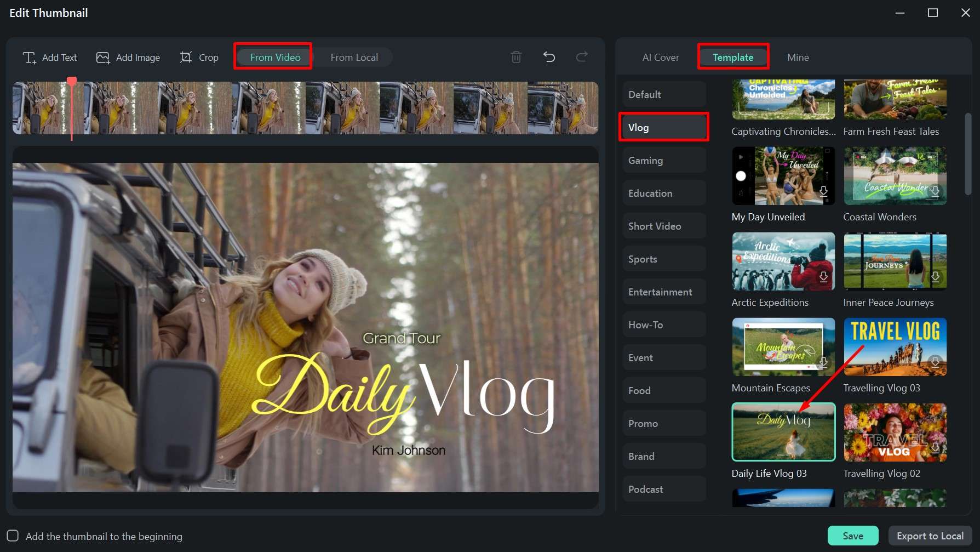The image size is (980, 552).
Task: Switch to From Video source
Action: (x=275, y=57)
